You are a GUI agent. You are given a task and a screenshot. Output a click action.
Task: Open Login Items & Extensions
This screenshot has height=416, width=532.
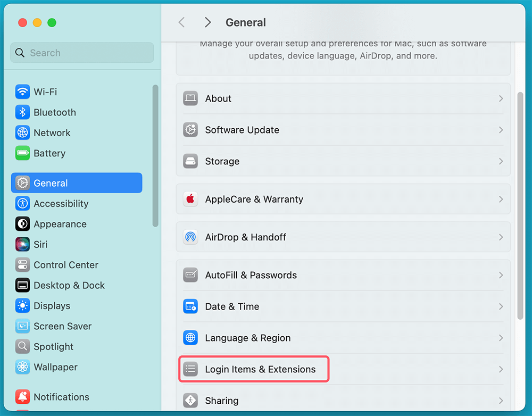click(254, 368)
